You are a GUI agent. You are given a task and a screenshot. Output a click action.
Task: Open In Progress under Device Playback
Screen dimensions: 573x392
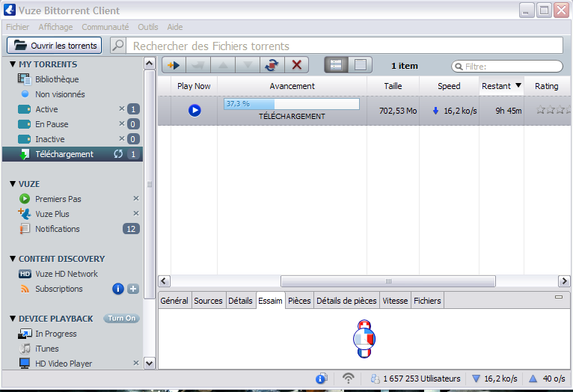[56, 334]
